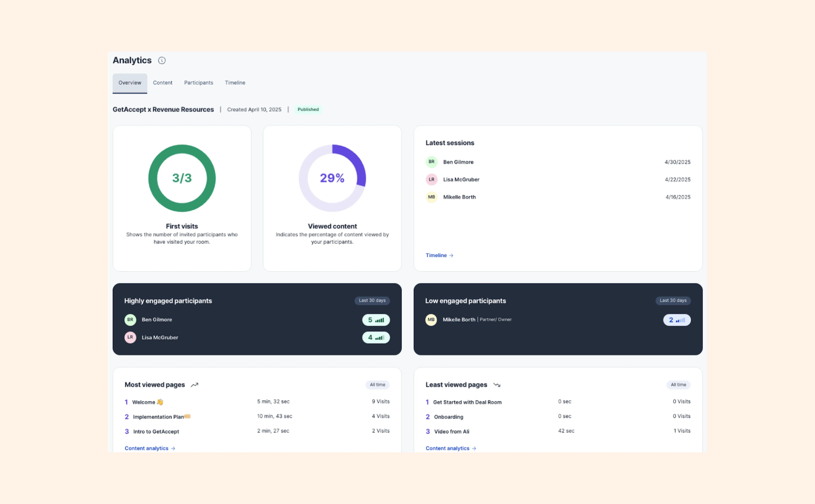Click Mikelle Borth's MB avatar in Latest sessions
This screenshot has height=504, width=815.
[x=432, y=197]
